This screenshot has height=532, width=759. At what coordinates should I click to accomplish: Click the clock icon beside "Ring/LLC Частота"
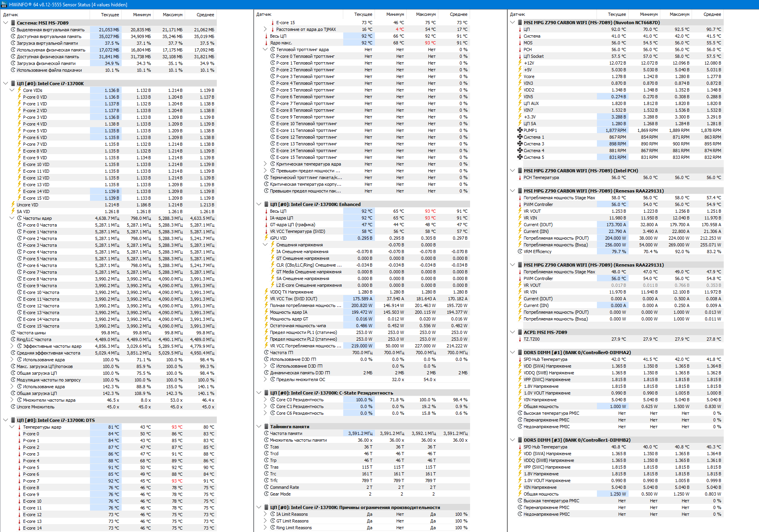click(x=13, y=339)
